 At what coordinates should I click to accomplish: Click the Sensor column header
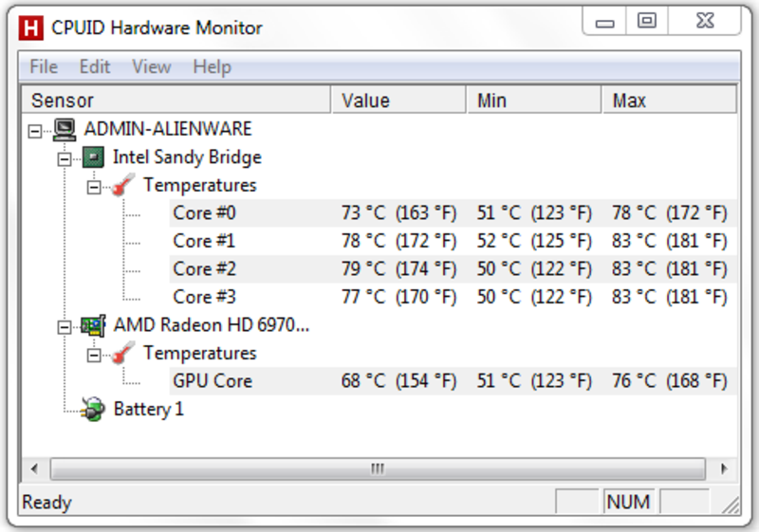(x=176, y=101)
